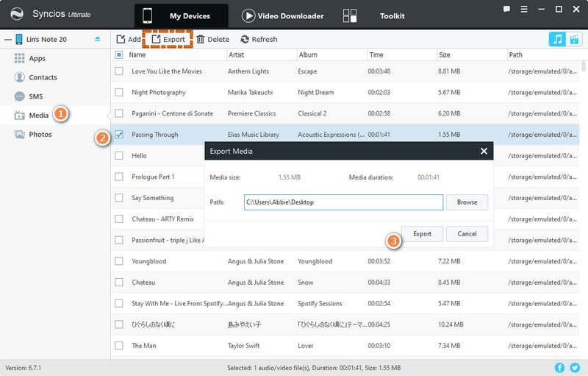This screenshot has width=588, height=376.
Task: Click Export button in dialog
Action: (x=422, y=234)
